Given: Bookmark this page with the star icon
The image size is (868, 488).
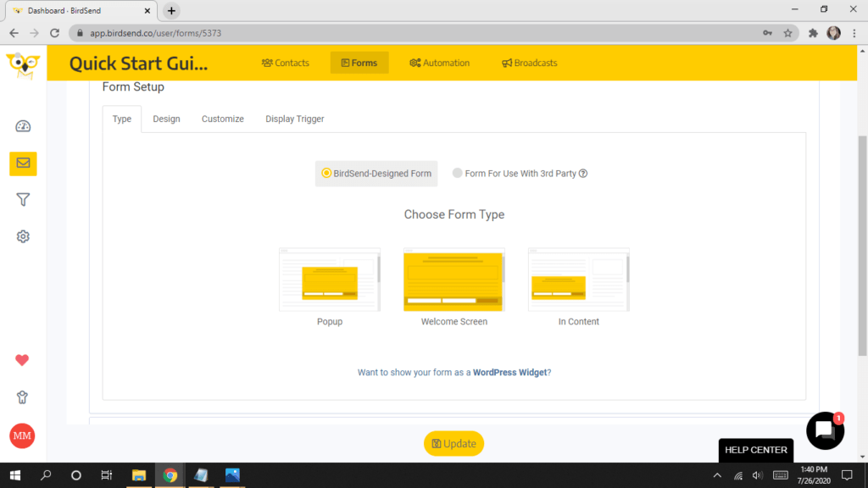Looking at the screenshot, I should [x=787, y=33].
